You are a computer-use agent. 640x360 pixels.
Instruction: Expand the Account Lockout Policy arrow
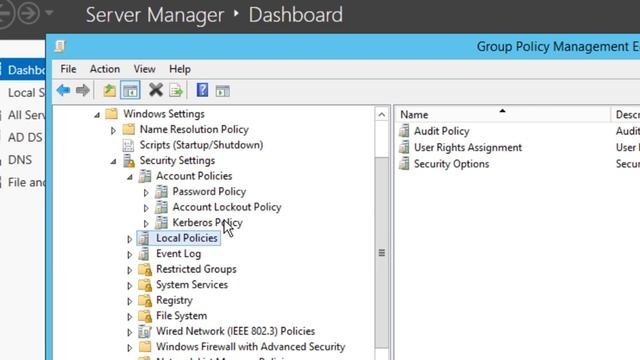click(146, 208)
